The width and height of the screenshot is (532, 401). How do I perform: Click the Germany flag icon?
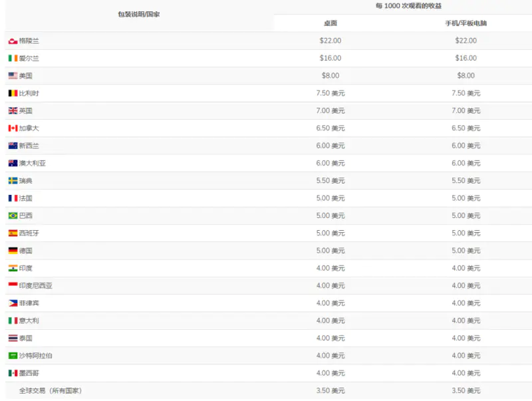(13, 251)
